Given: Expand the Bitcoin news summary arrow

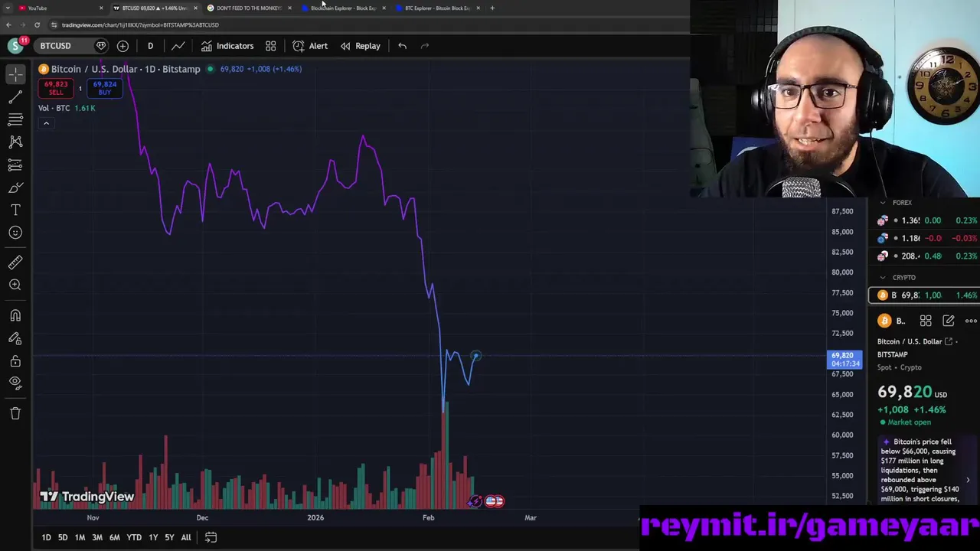Looking at the screenshot, I should [x=968, y=480].
